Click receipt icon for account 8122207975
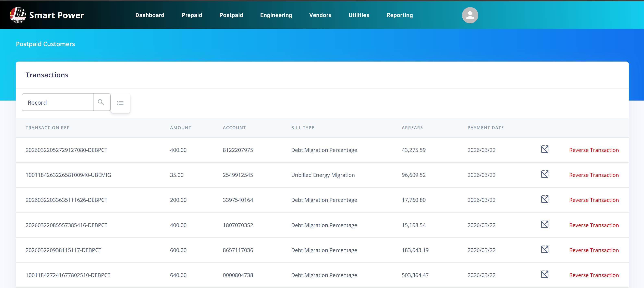This screenshot has height=288, width=644. [545, 149]
